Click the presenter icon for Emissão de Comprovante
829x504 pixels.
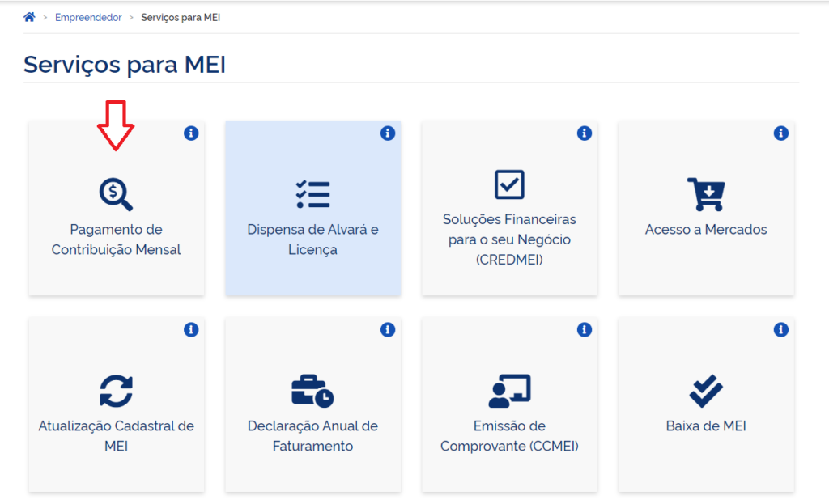[x=509, y=391]
